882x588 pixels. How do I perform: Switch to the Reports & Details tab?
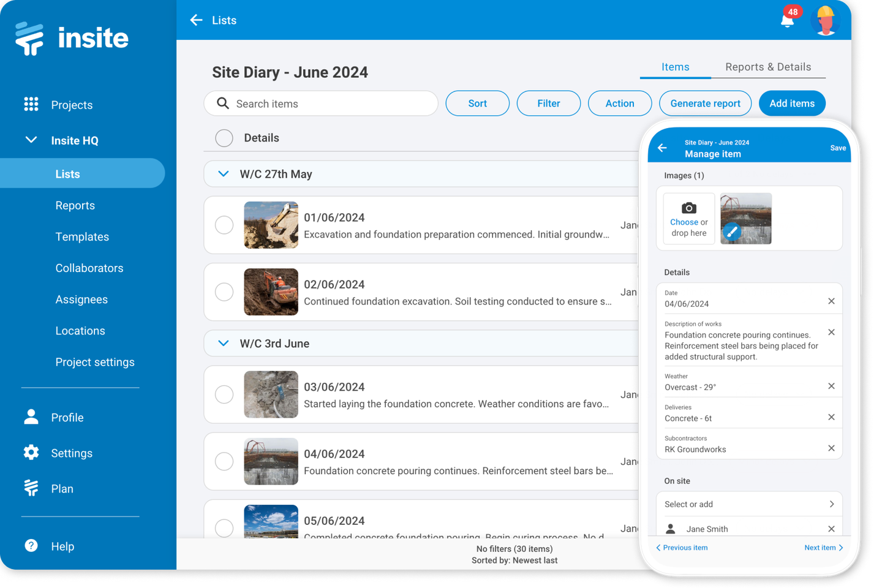pyautogui.click(x=768, y=66)
